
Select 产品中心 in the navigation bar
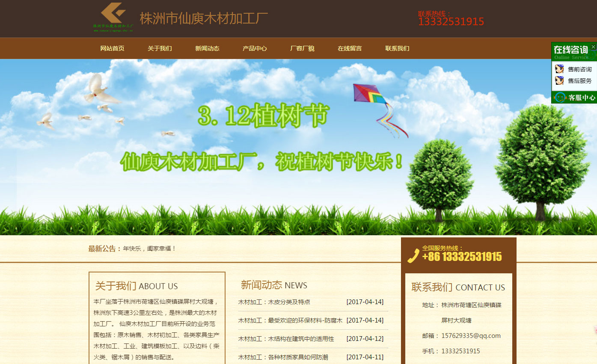tap(255, 48)
